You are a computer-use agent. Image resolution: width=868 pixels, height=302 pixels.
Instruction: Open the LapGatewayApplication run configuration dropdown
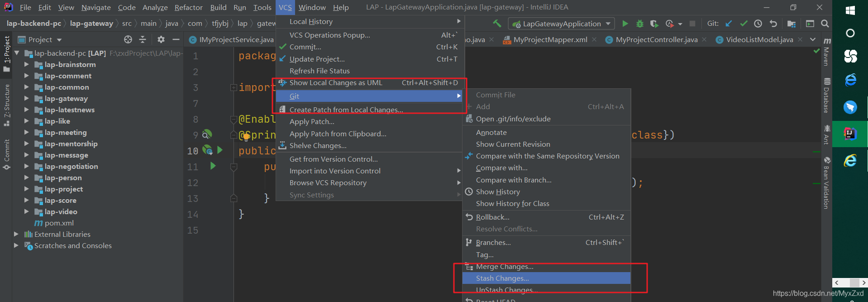tap(562, 24)
